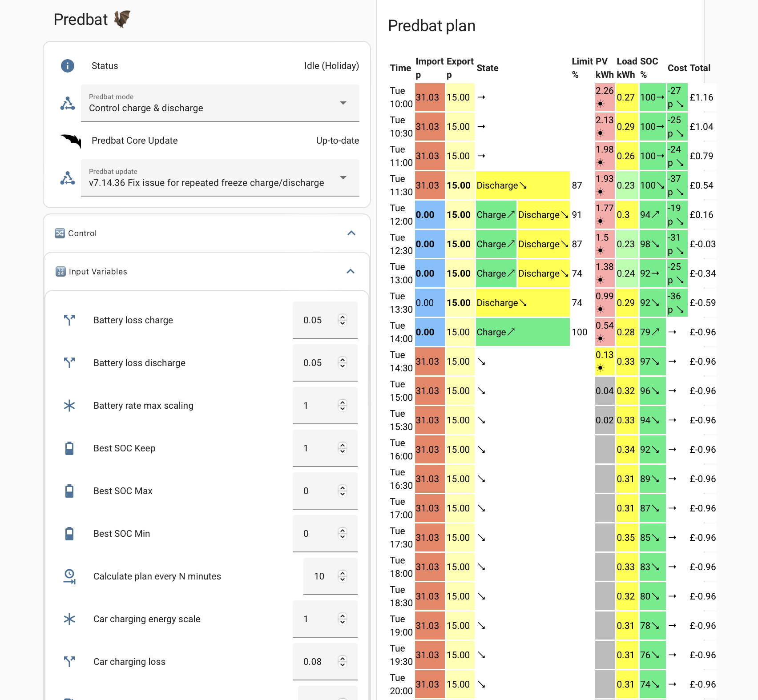Collapse the Input Variables section
This screenshot has height=700, width=758.
[x=351, y=271]
